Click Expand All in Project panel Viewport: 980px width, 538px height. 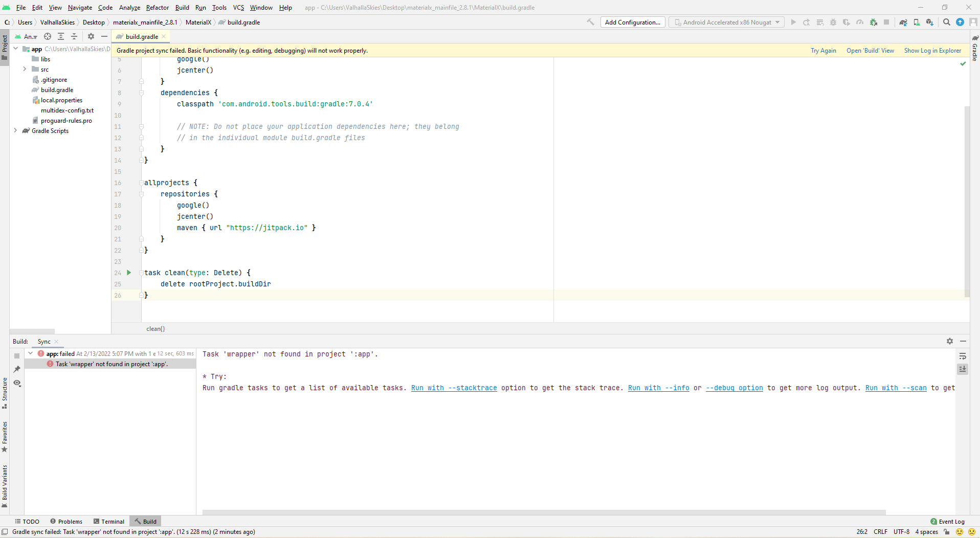click(x=61, y=36)
